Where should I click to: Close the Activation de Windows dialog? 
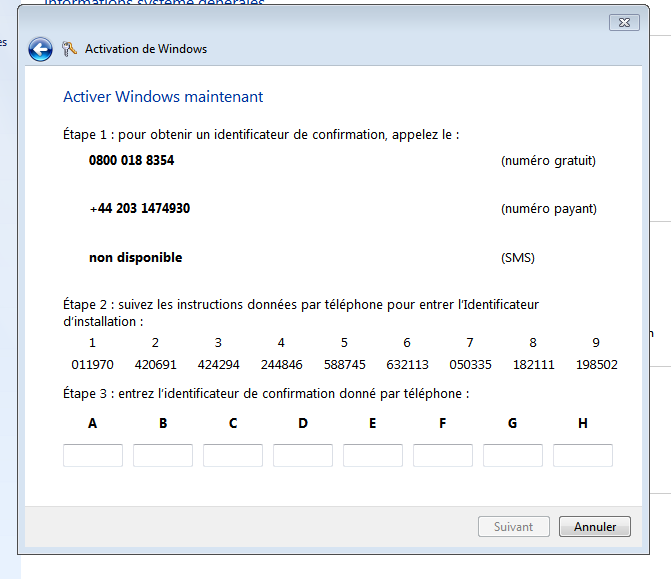[x=624, y=23]
